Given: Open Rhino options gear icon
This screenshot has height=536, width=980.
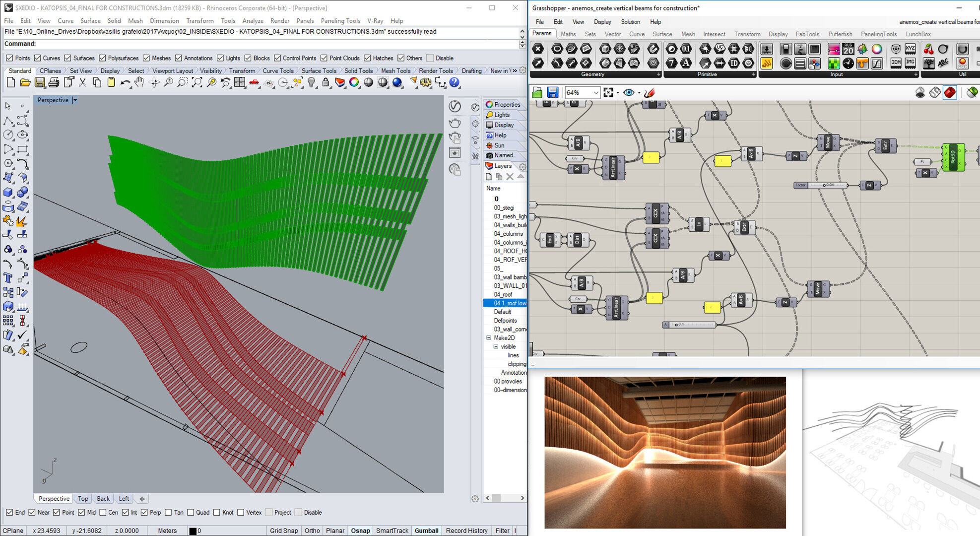Looking at the screenshot, I should [x=426, y=83].
